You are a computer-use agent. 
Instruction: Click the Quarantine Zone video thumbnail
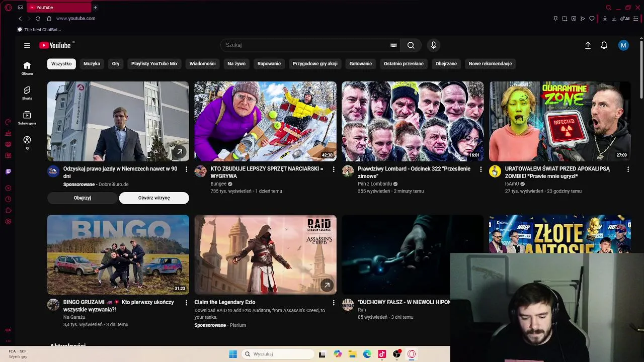[559, 121]
